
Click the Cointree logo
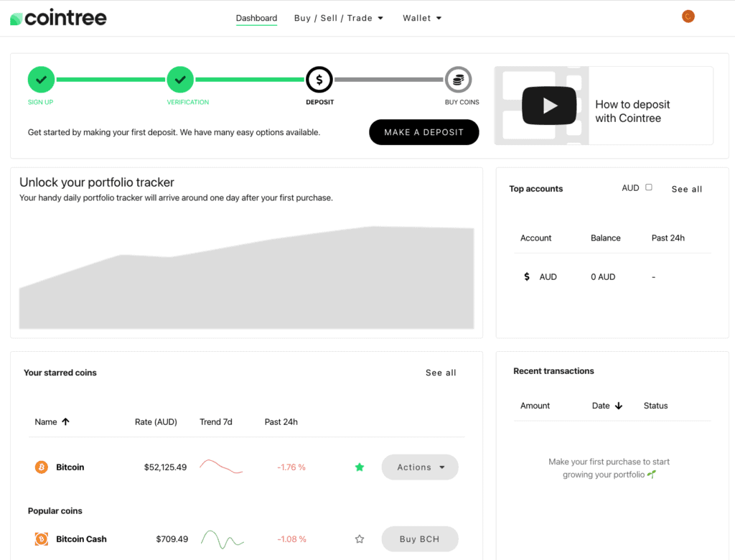tap(58, 18)
